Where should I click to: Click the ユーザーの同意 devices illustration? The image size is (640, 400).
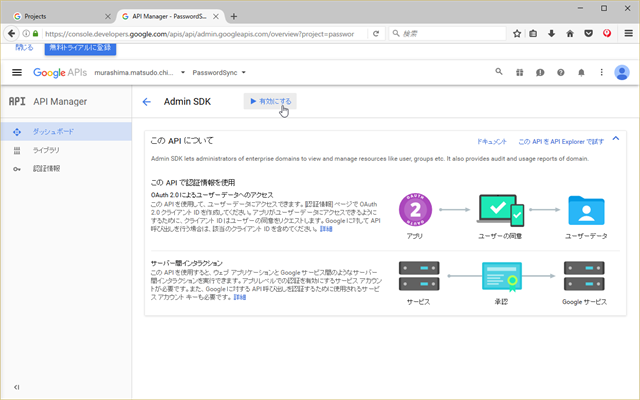[x=500, y=210]
